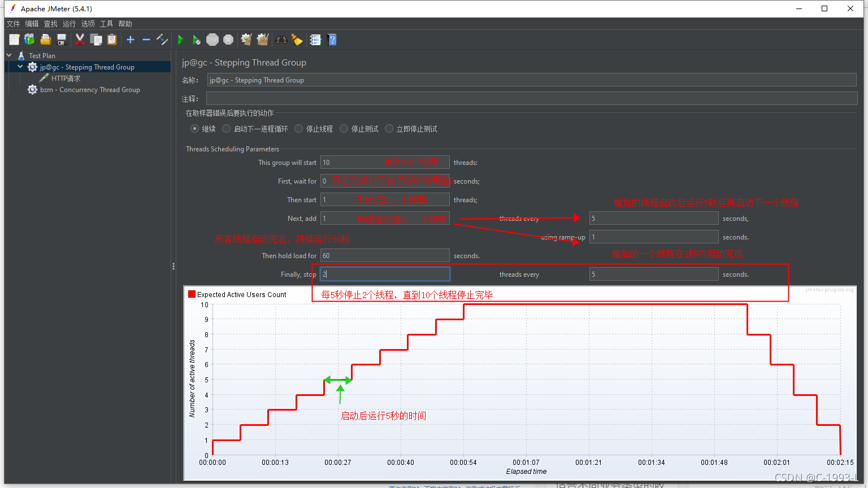Select the 停止测试 radio option

344,129
